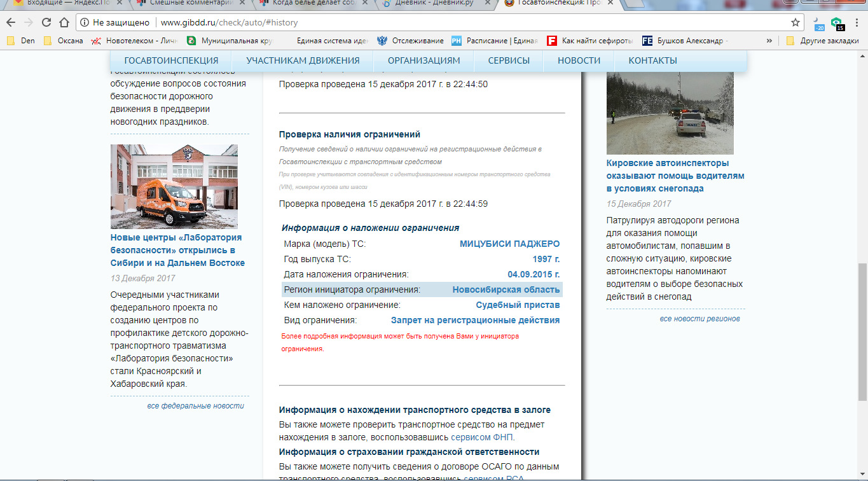This screenshot has height=481, width=868.
Task: Open the КОНТАКТЫ menu
Action: tap(652, 61)
